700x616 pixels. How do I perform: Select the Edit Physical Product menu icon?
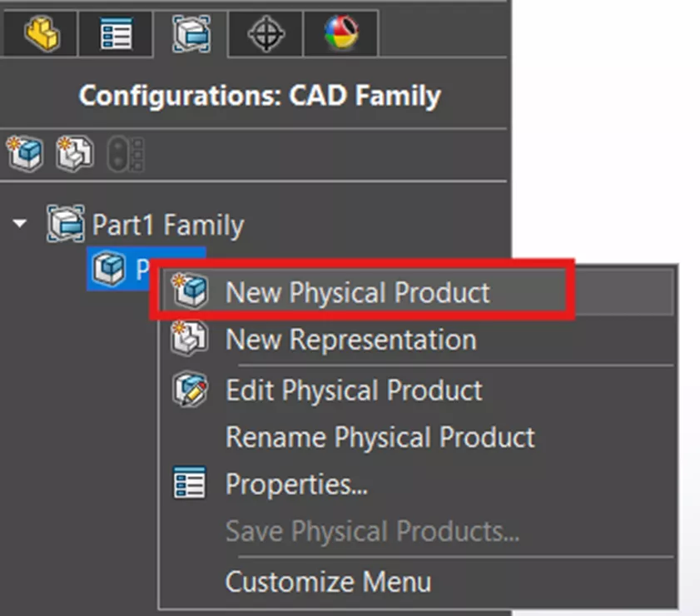(x=191, y=390)
